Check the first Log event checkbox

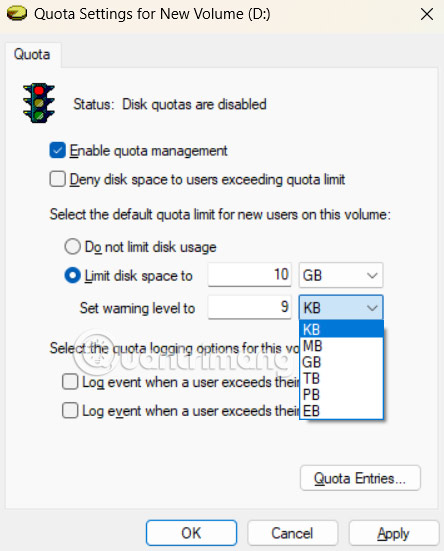70,382
